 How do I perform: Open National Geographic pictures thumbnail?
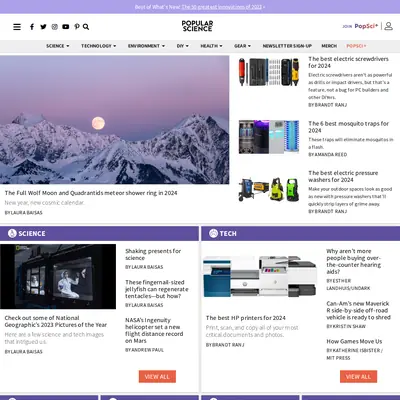(x=58, y=277)
